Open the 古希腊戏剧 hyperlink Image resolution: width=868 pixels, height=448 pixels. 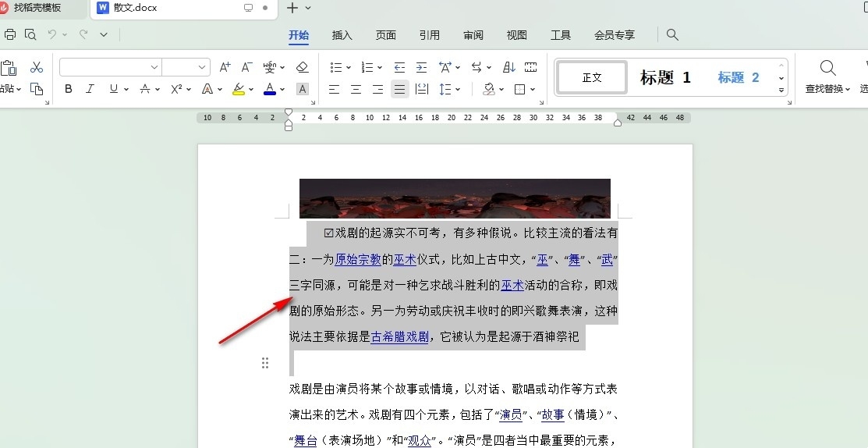pos(399,336)
